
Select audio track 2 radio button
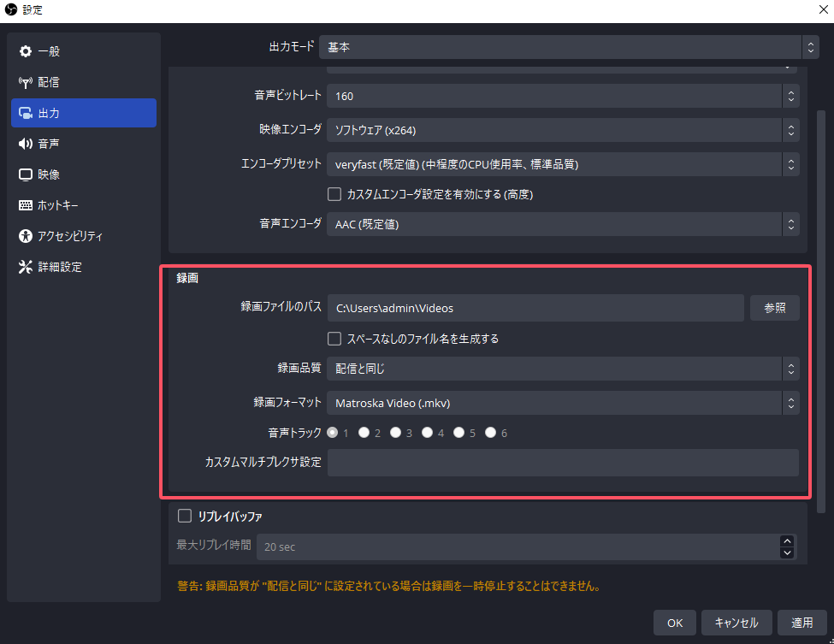[364, 433]
